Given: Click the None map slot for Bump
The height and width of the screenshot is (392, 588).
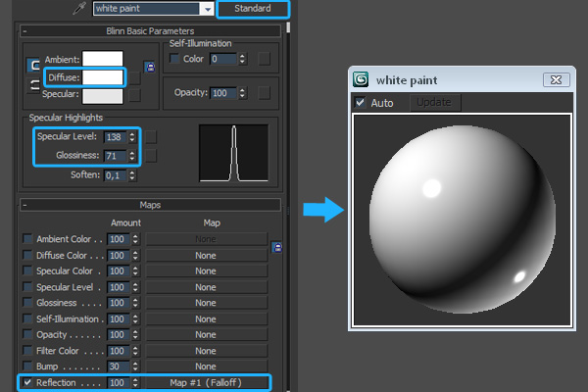Looking at the screenshot, I should tap(205, 366).
